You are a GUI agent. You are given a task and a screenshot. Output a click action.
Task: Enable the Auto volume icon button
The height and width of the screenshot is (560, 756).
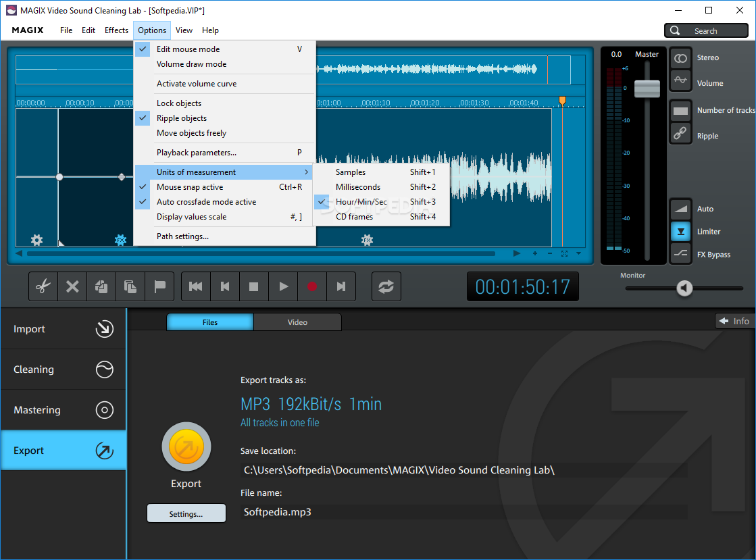680,209
